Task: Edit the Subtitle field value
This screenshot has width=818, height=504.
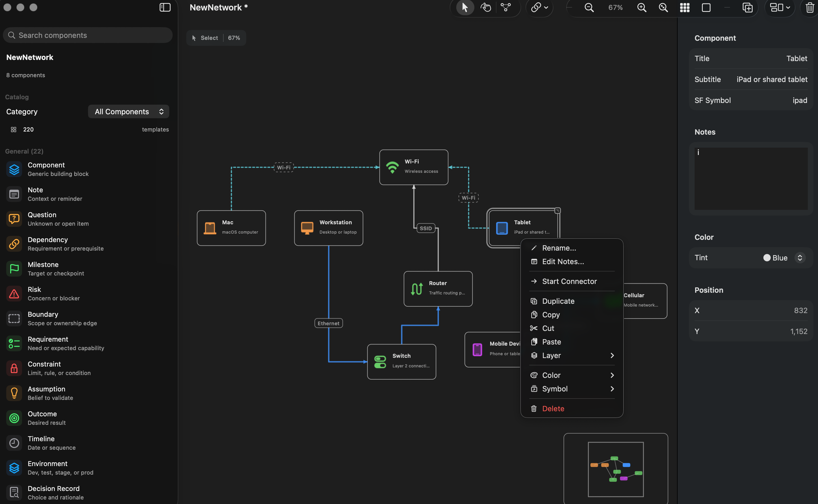Action: [772, 79]
